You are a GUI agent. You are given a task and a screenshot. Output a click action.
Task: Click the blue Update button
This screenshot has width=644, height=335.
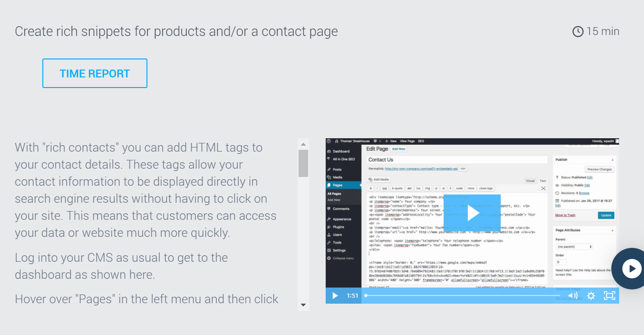coord(606,215)
